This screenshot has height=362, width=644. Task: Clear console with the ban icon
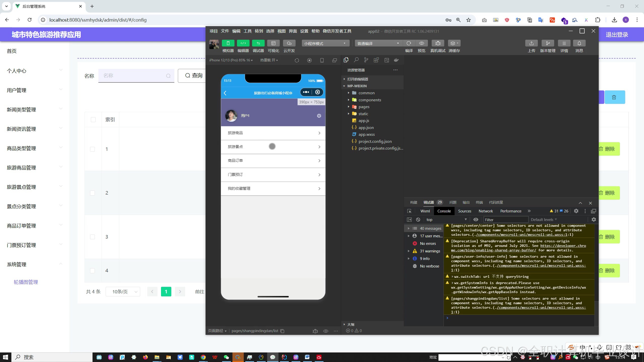tap(418, 219)
